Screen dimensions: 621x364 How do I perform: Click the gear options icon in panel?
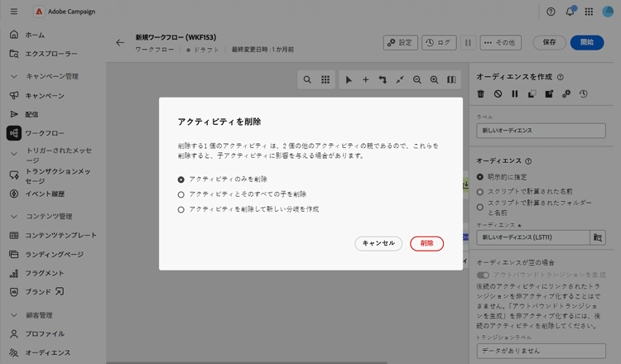(x=566, y=93)
